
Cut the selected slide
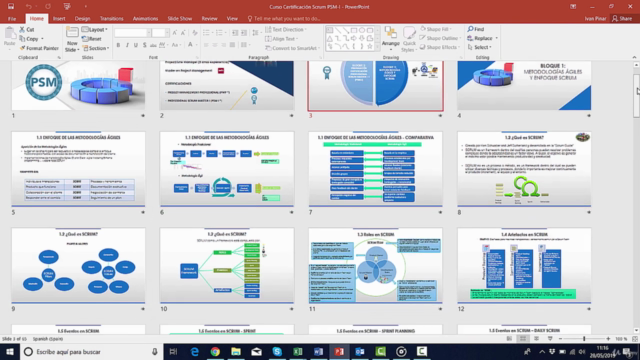27,29
